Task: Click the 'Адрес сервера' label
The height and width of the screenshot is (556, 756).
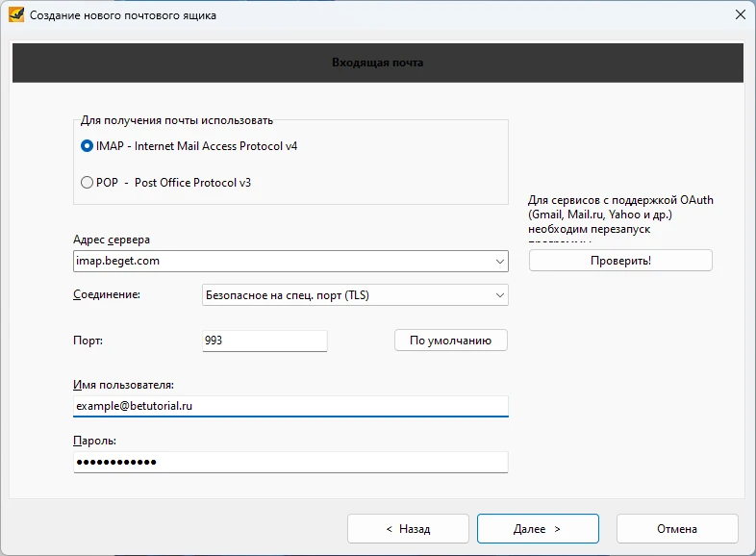Action: click(x=112, y=240)
